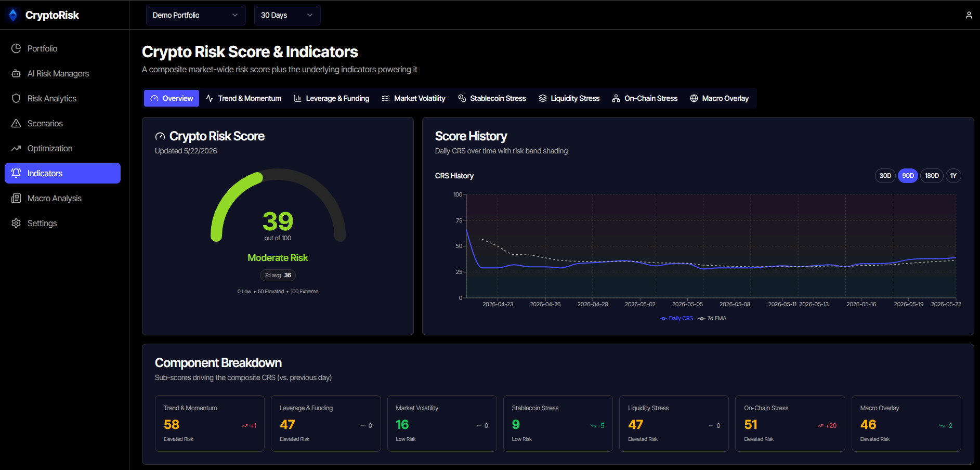Click the down-trend arrow in Stablecoin Stress card
The image size is (980, 470).
[593, 426]
